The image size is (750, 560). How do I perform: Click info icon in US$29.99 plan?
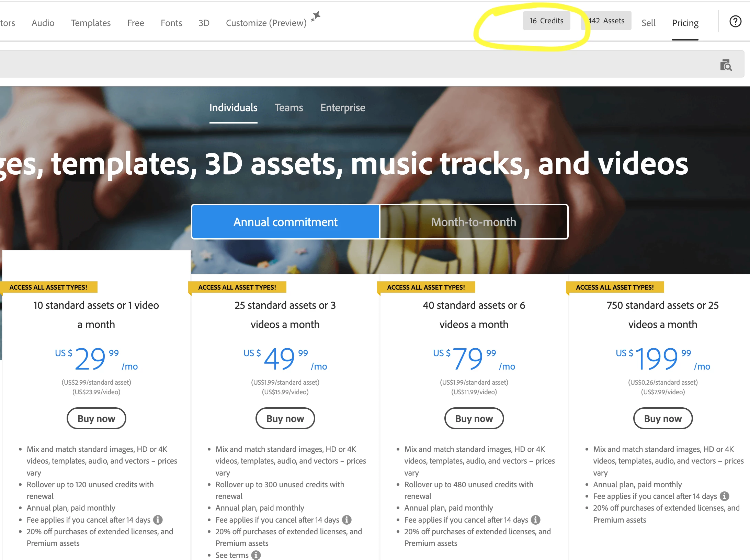pos(158,520)
